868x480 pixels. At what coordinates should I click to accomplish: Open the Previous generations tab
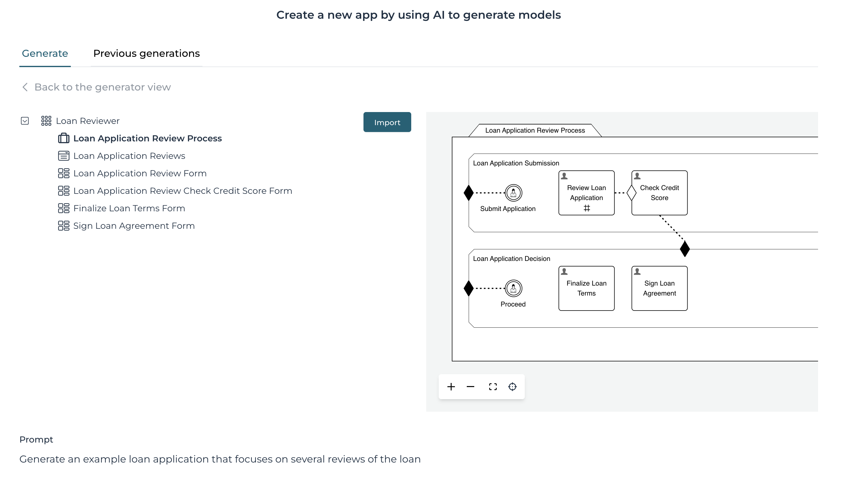coord(146,53)
